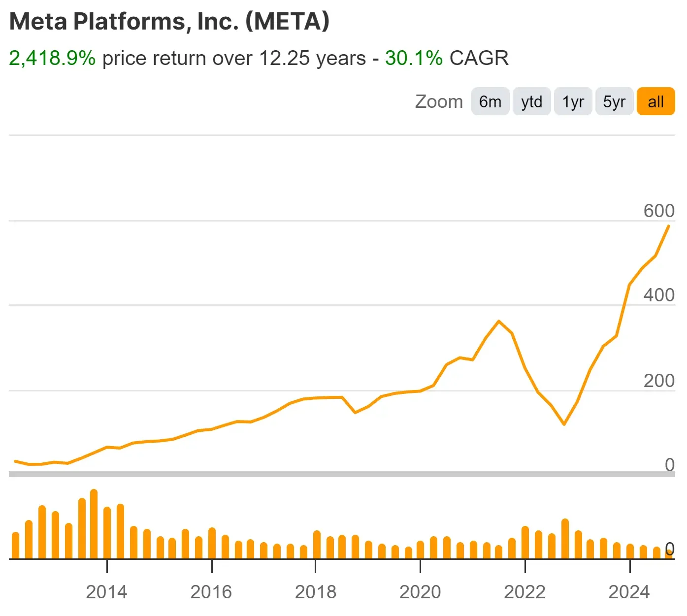The height and width of the screenshot is (616, 687).
Task: Click the 200 price axis label
Action: pyautogui.click(x=658, y=381)
